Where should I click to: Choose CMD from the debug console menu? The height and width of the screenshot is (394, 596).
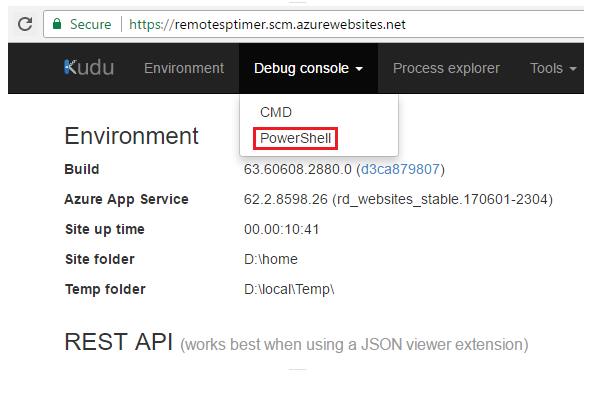276,112
